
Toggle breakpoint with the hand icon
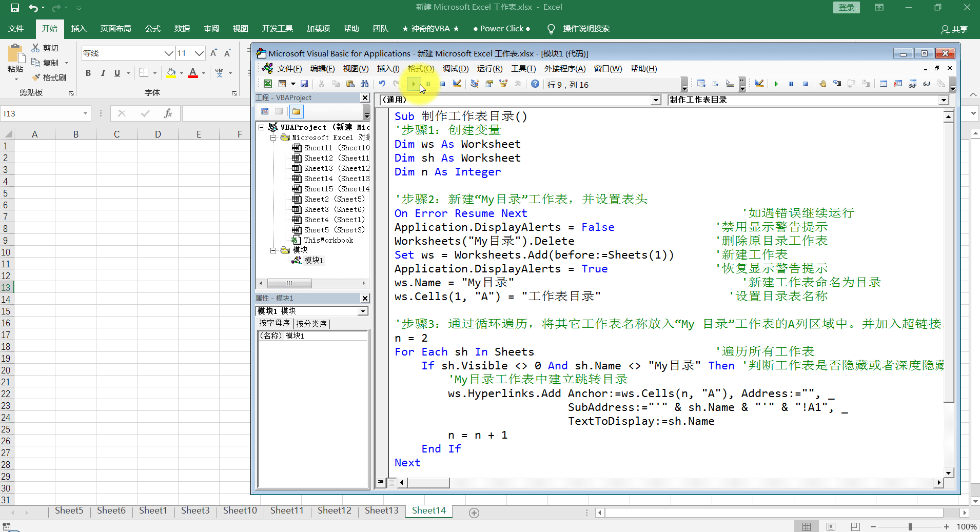[822, 84]
